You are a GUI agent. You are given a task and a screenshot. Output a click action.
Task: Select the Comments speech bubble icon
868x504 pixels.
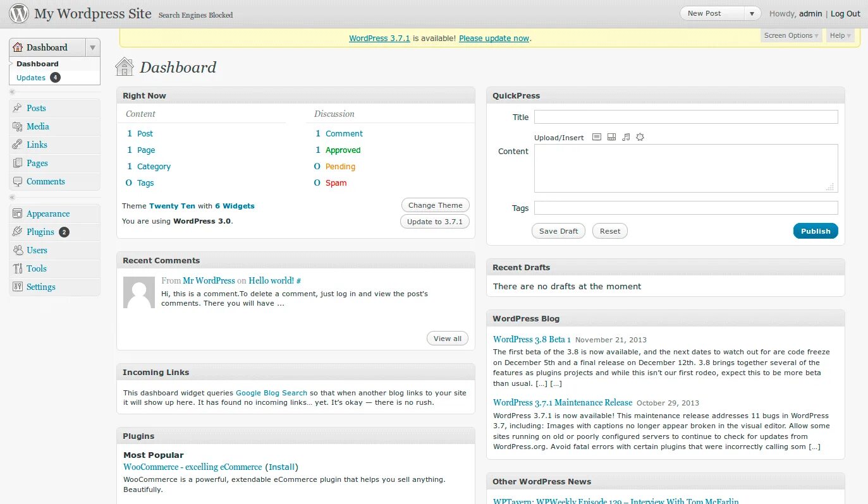click(18, 181)
